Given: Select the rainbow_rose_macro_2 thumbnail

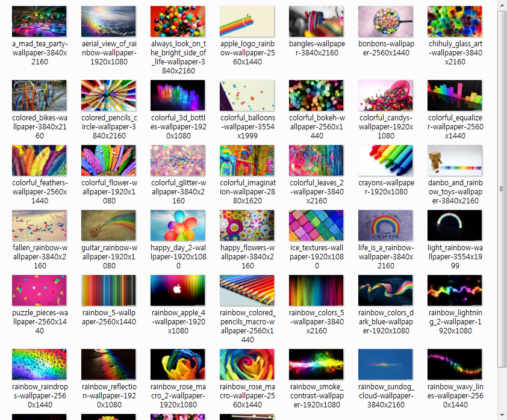Looking at the screenshot, I should click(x=178, y=364).
